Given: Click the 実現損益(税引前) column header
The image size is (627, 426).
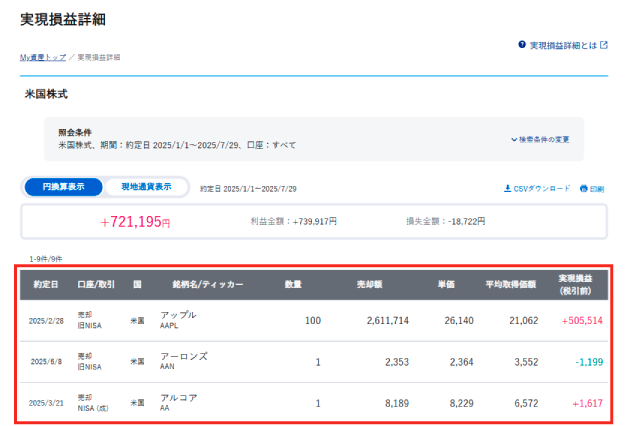Looking at the screenshot, I should click(576, 284).
